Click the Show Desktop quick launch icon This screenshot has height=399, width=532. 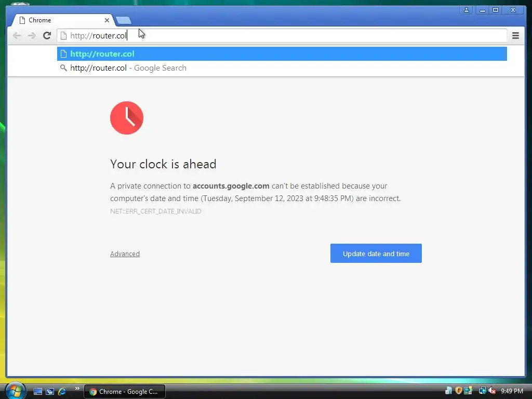[x=37, y=392]
